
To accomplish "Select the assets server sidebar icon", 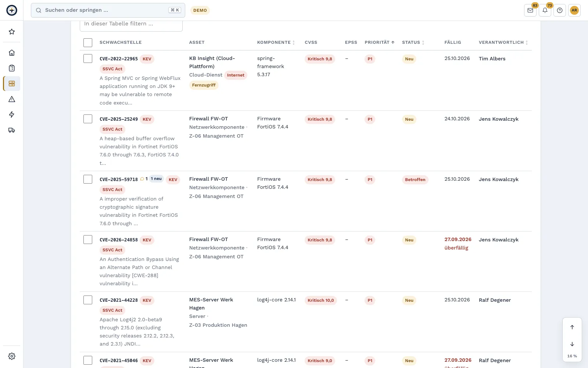I will point(12,84).
